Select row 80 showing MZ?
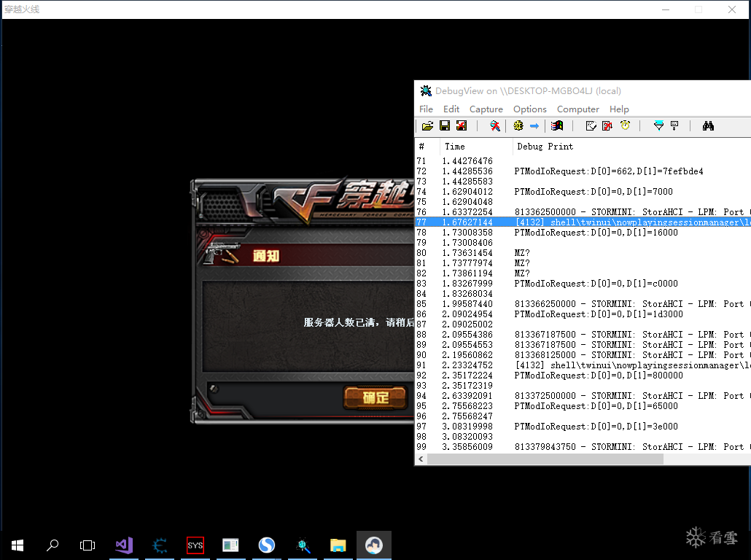This screenshot has width=751, height=560. [583, 253]
